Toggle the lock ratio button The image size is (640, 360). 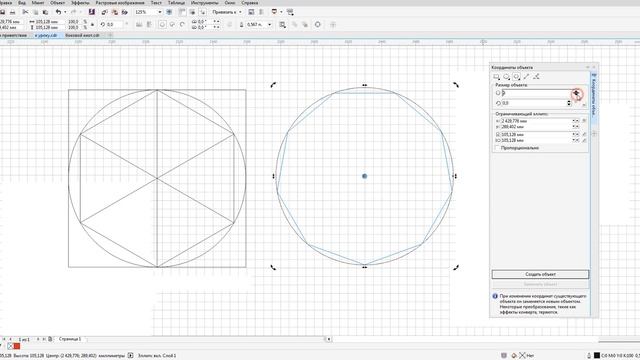92,24
